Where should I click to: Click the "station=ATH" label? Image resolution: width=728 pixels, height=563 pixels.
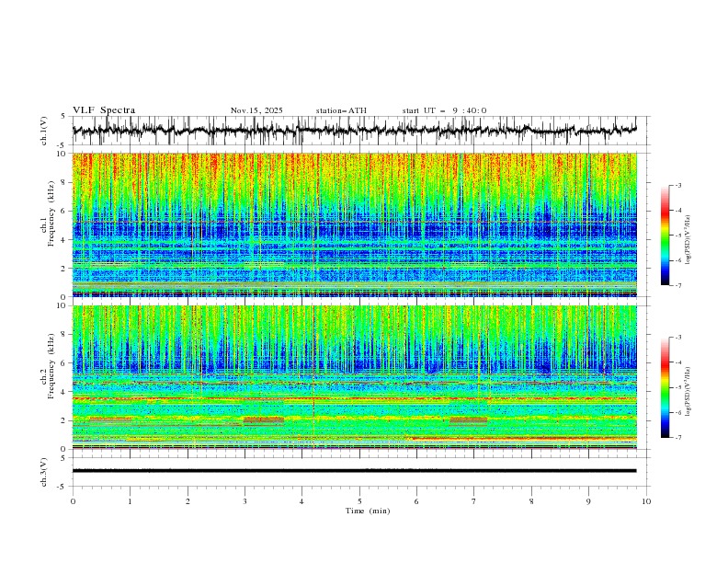[341, 110]
